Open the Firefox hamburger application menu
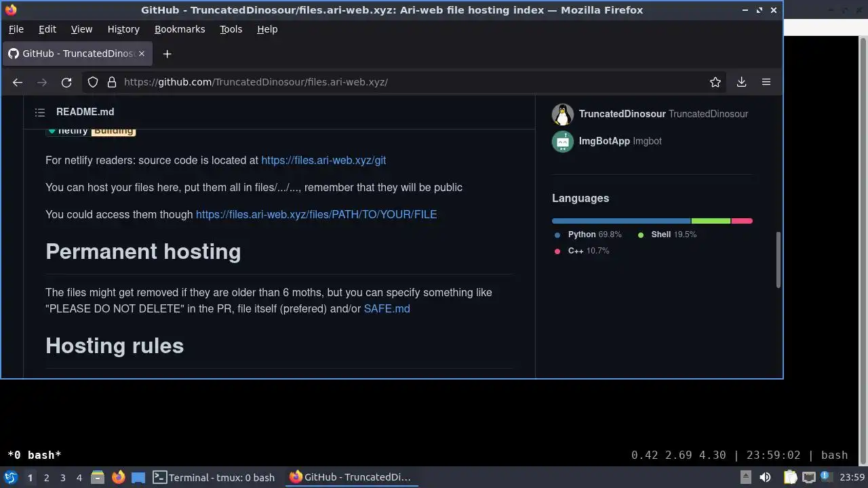 (766, 82)
